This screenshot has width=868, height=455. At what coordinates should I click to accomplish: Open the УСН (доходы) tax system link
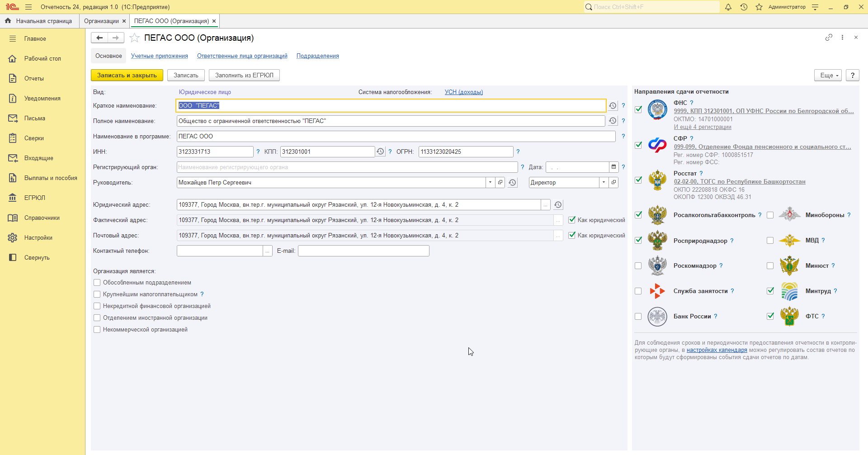tap(464, 92)
